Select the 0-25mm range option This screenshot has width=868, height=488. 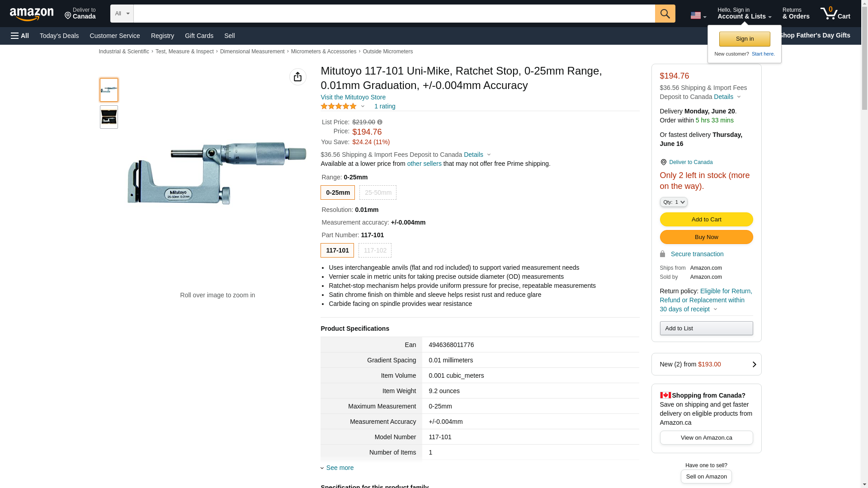(x=338, y=192)
